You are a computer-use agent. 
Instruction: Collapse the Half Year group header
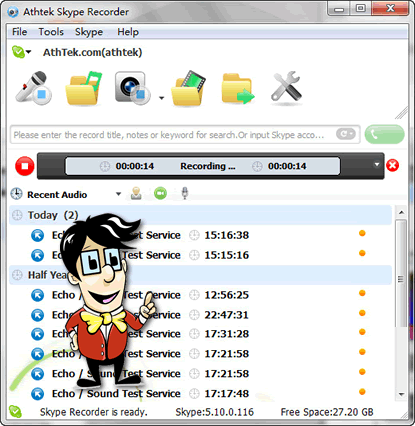point(200,275)
